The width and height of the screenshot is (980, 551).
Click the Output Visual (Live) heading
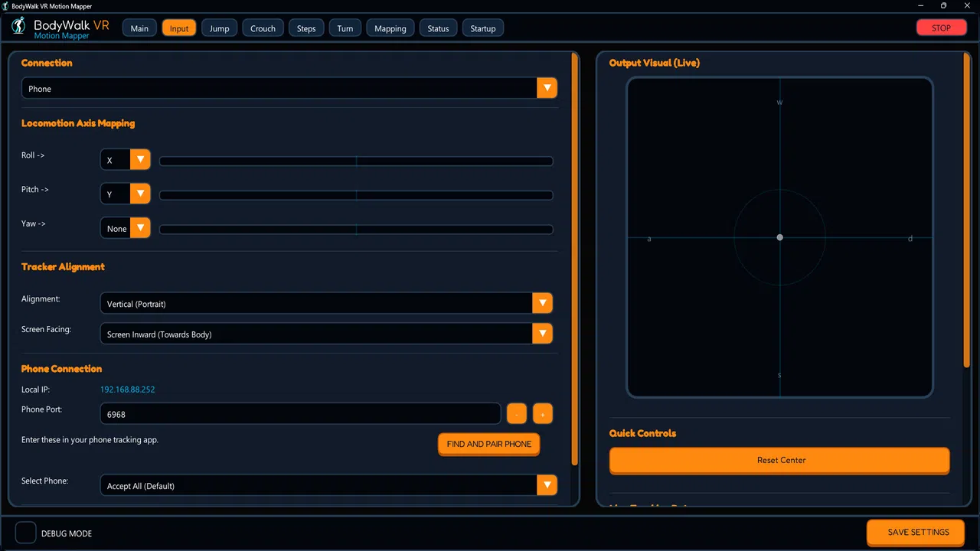coord(654,63)
